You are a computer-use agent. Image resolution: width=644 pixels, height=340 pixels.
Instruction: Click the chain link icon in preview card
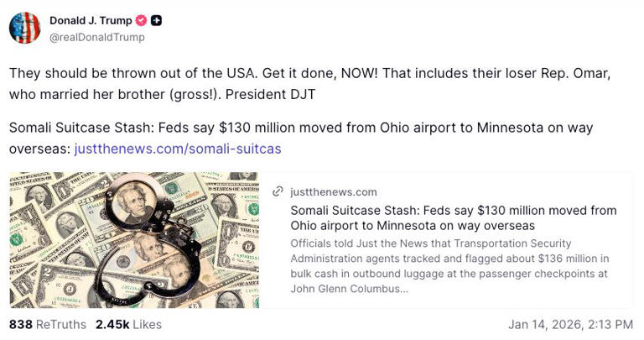point(278,191)
